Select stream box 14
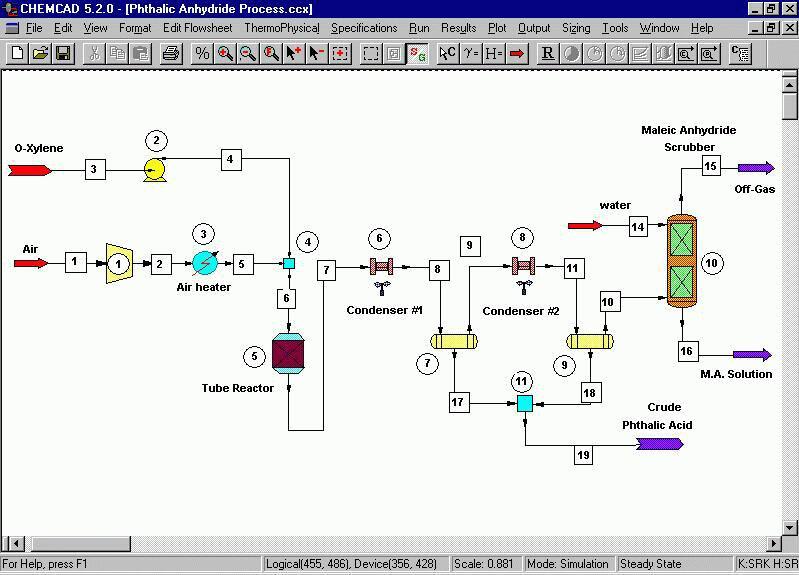Screen dimensions: 799x575 (638, 227)
